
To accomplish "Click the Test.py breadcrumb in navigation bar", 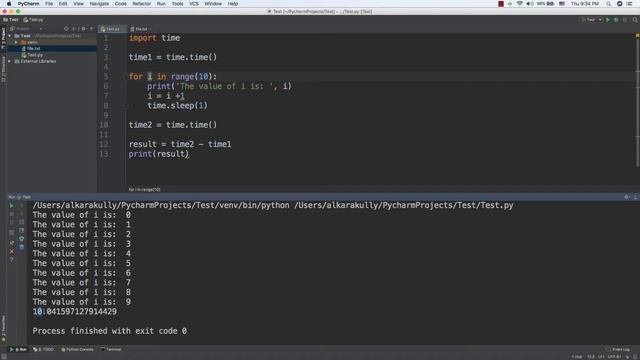I will point(33,20).
